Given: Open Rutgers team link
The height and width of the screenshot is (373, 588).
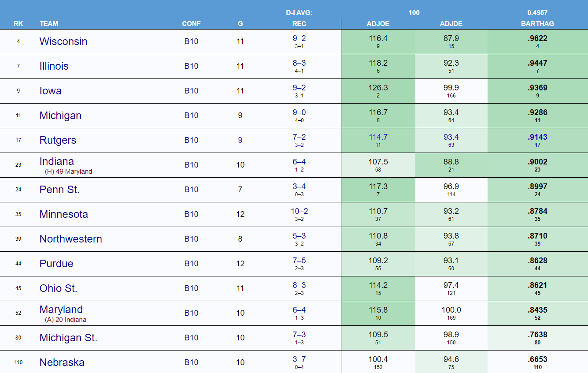Looking at the screenshot, I should [58, 140].
